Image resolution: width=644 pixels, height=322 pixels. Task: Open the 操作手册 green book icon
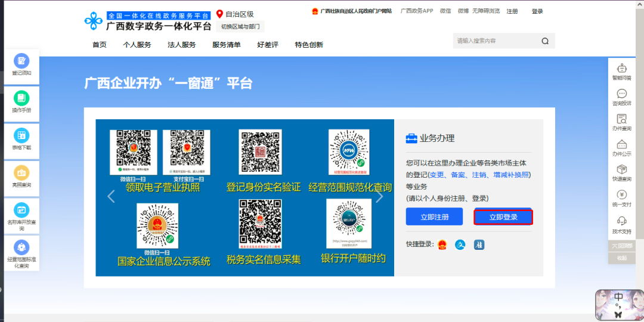[21, 98]
